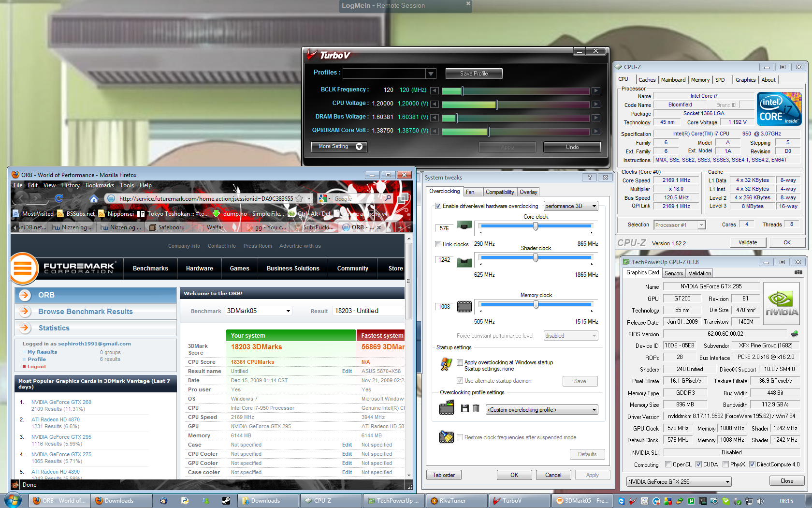Toggle the DirectCompute 4.0 checkbox
812x508 pixels.
click(x=752, y=464)
